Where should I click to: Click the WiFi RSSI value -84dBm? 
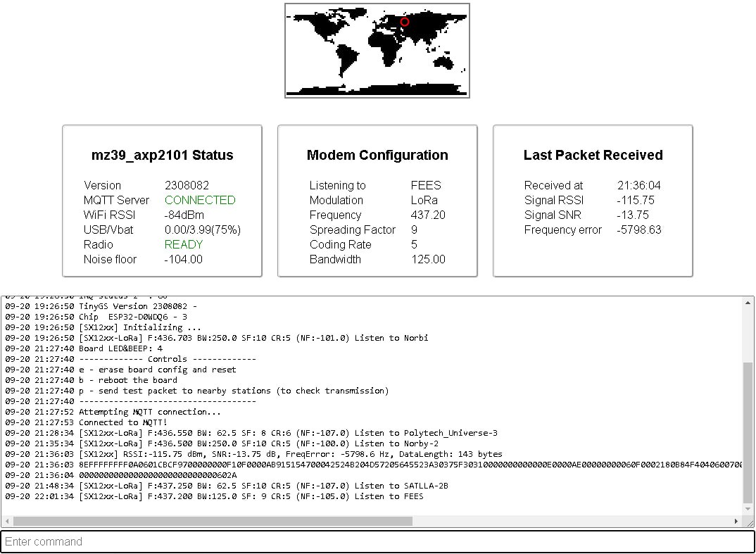click(x=184, y=215)
